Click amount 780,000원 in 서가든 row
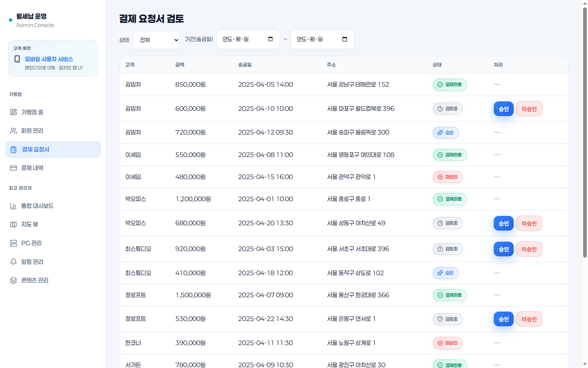 (x=190, y=364)
